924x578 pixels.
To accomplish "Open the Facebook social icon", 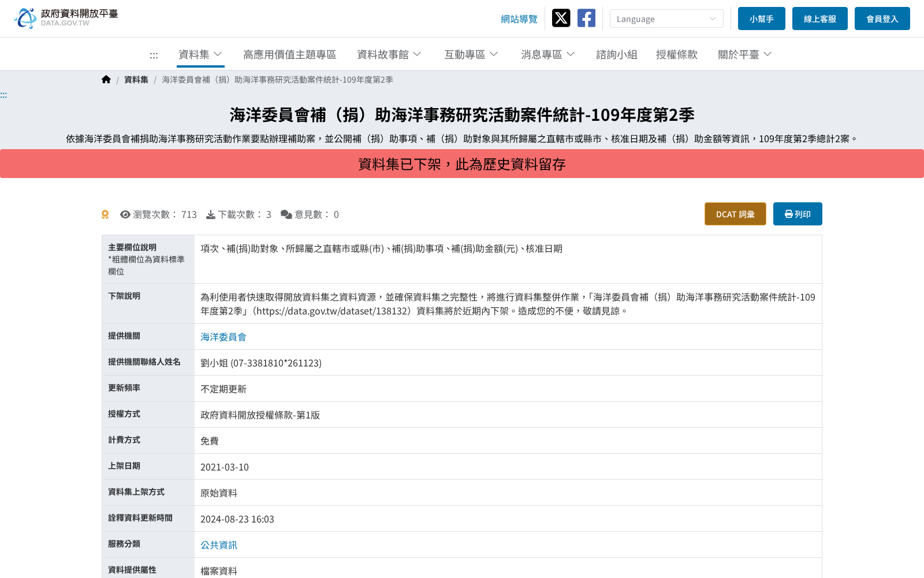I will point(586,18).
